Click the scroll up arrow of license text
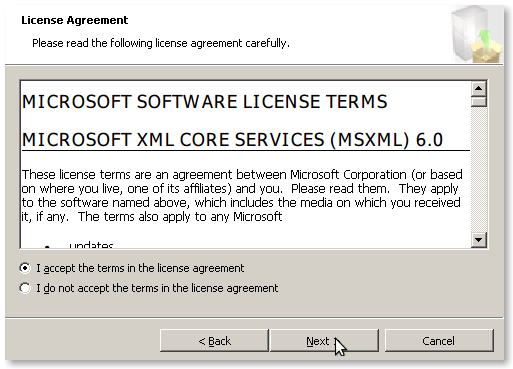The image size is (513, 369). 479,88
